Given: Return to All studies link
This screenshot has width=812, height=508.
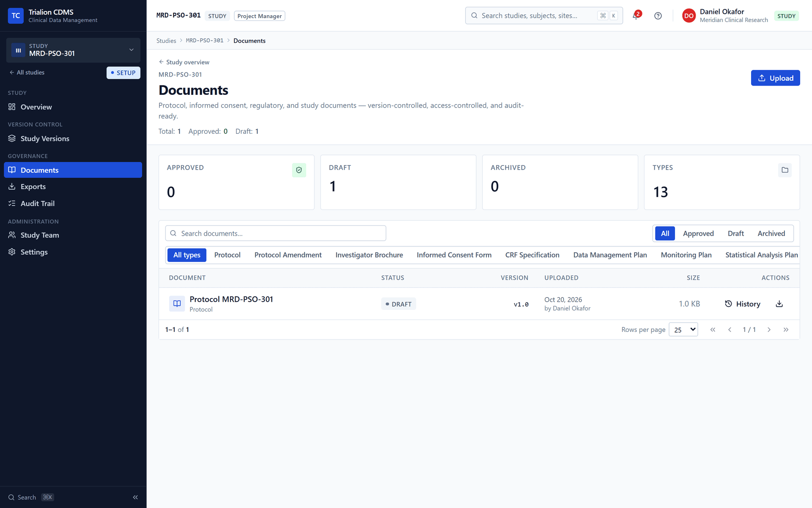Looking at the screenshot, I should pos(27,72).
